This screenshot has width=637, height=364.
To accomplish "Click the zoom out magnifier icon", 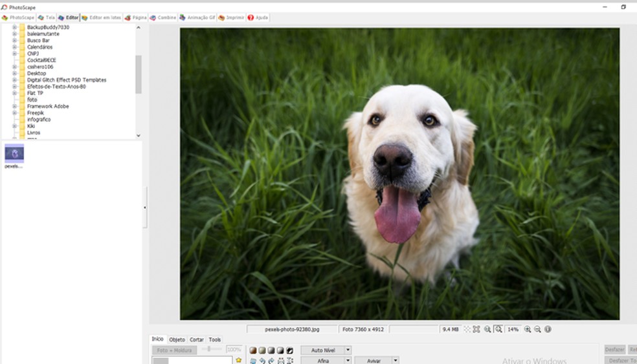I will [x=537, y=329].
